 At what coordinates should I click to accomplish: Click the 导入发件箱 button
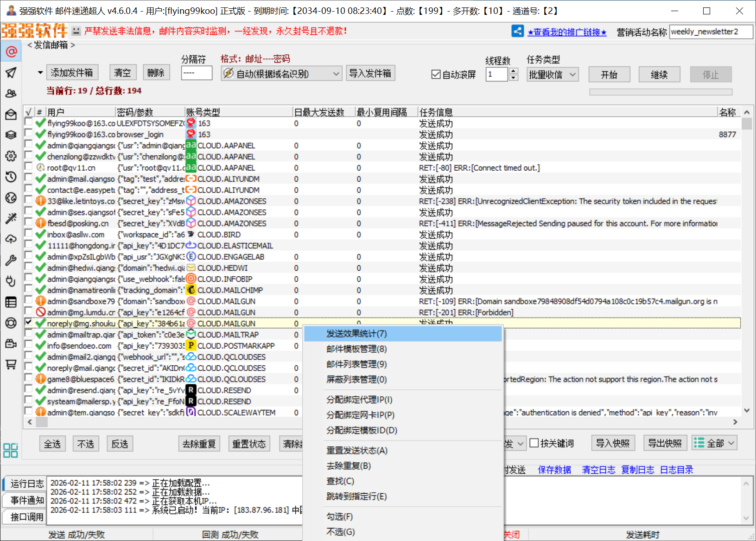[x=370, y=73]
